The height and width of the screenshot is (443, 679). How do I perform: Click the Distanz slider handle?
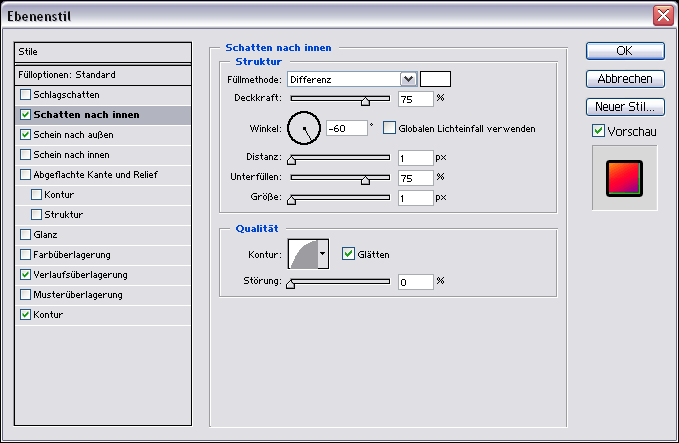click(x=291, y=160)
